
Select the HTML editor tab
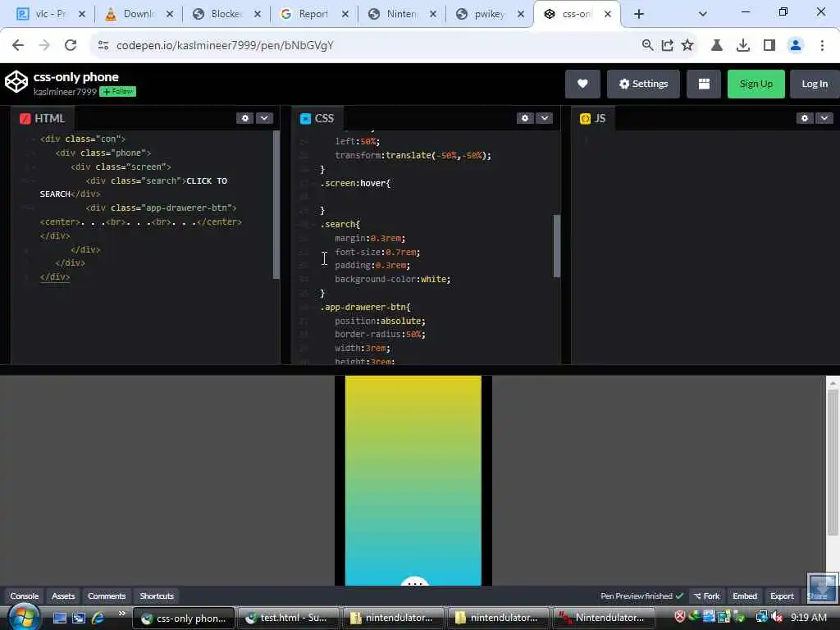43,118
